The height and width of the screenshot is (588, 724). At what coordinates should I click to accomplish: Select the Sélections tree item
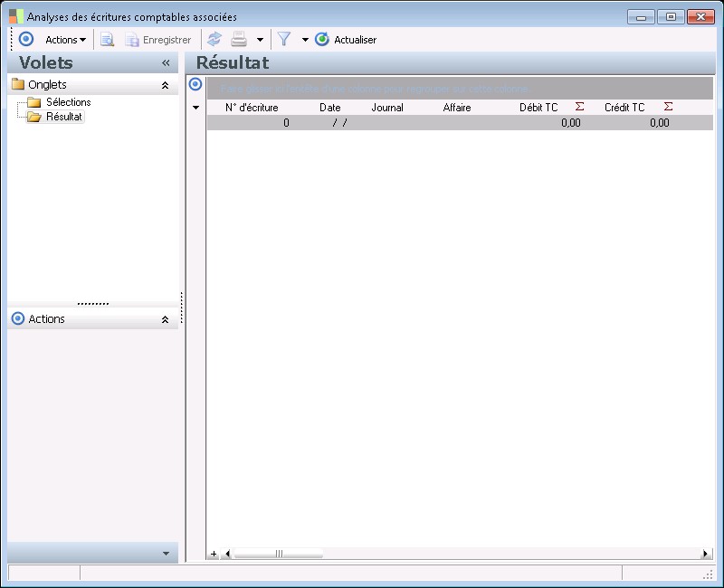[68, 102]
